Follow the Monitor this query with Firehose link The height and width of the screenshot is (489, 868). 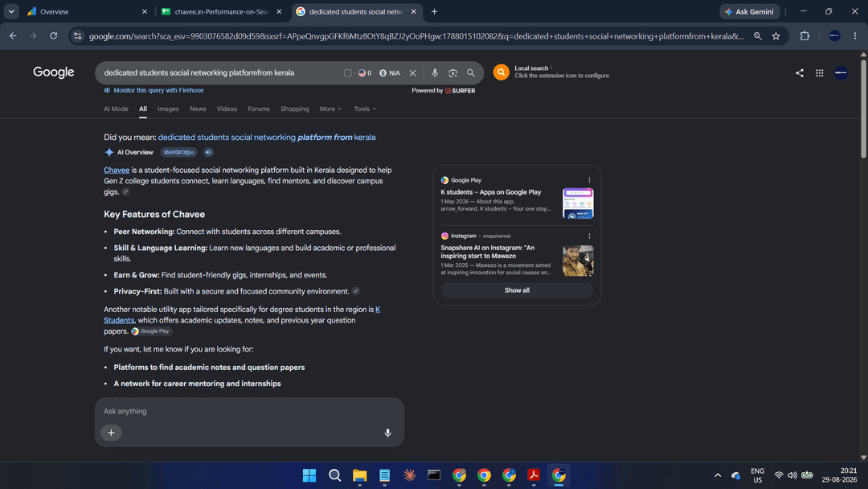158,90
